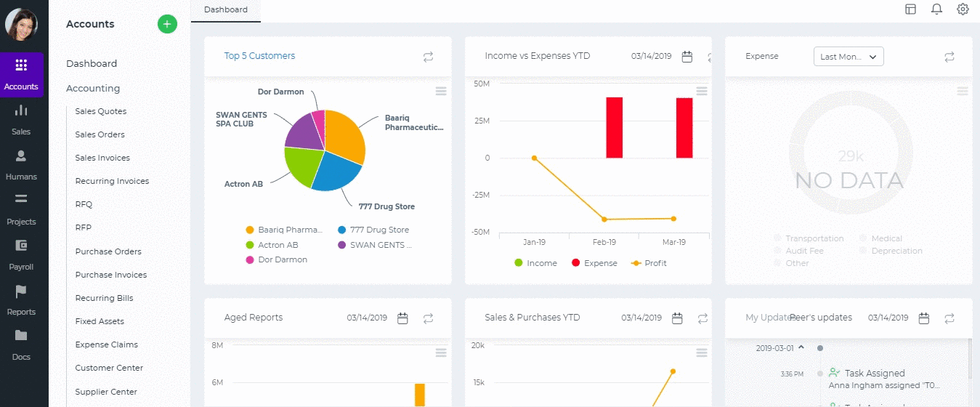Open Recurring Invoices

(x=112, y=181)
